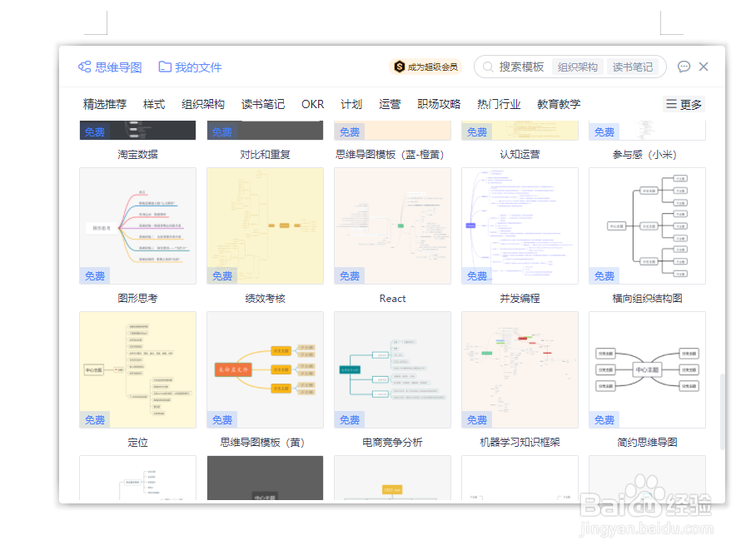756x555 pixels.
Task: Click the mind map share-node icon
Action: point(84,67)
